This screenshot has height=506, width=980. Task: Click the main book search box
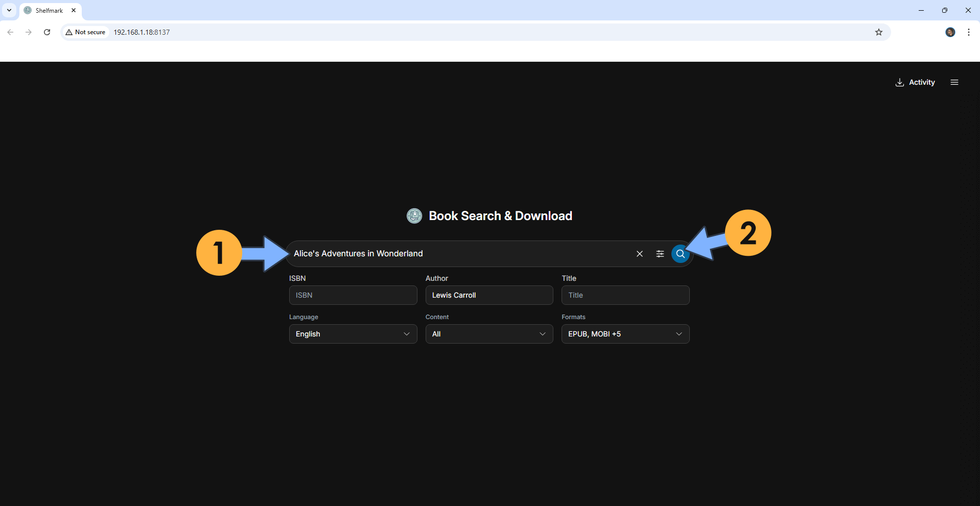click(460, 254)
